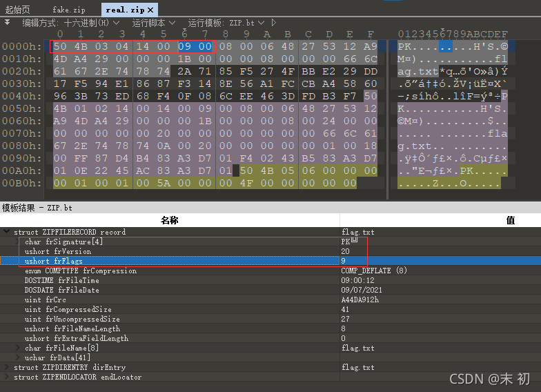541x392 pixels.
Task: Click frCompressedSize value 41
Action: point(345,309)
